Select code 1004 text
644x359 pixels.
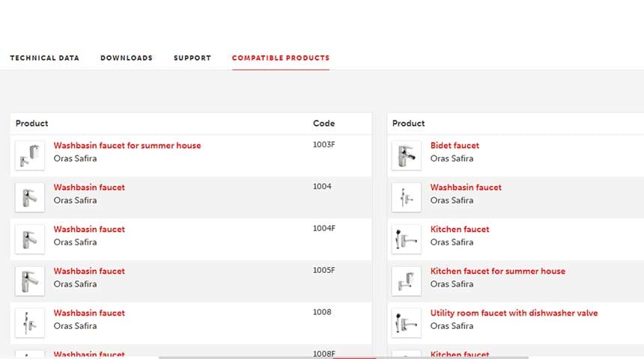coord(322,186)
